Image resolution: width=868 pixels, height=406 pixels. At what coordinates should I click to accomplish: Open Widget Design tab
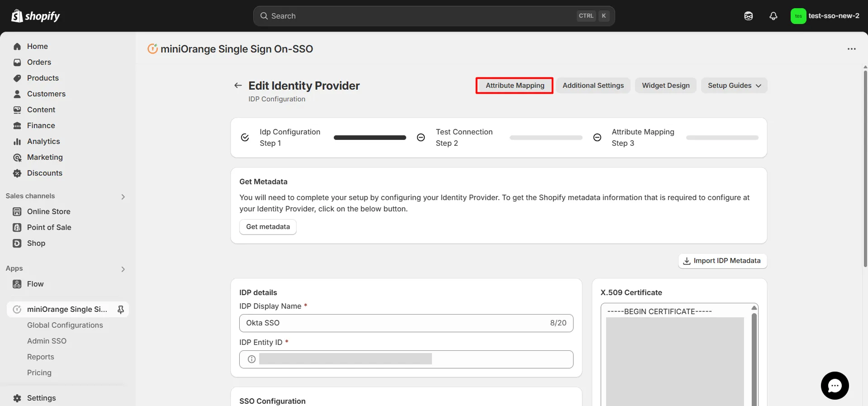(665, 86)
